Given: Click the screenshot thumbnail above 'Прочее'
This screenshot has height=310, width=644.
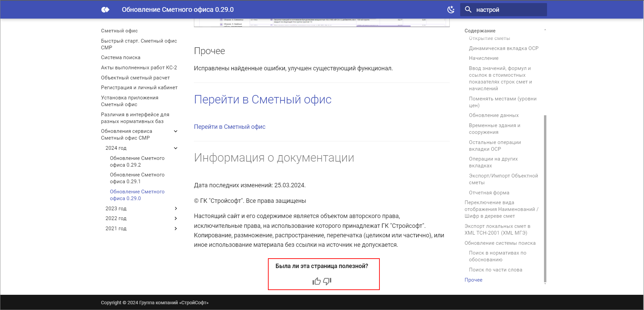Looking at the screenshot, I should (x=321, y=23).
